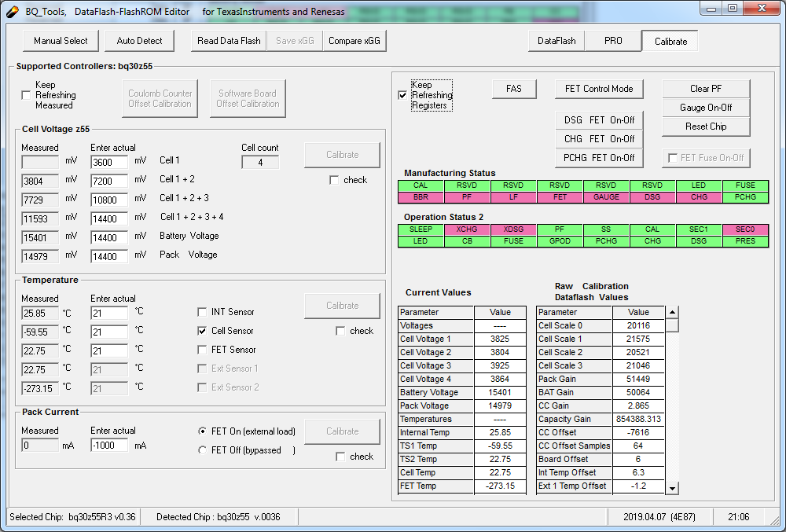Select the 'Board Offset' parameter cell
The height and width of the screenshot is (532, 786).
click(574, 460)
